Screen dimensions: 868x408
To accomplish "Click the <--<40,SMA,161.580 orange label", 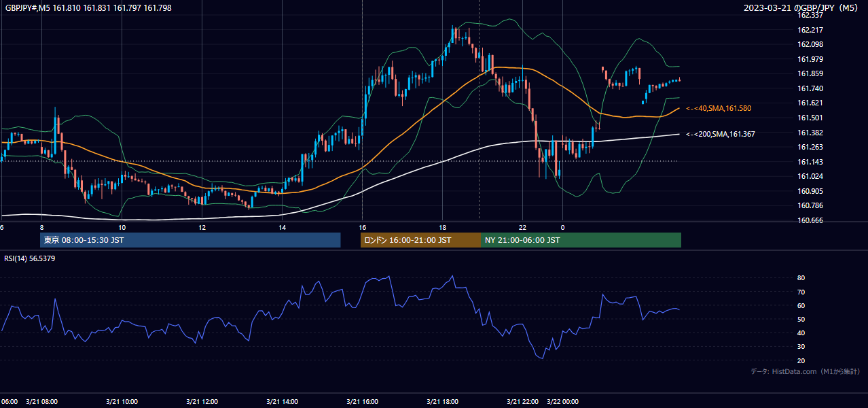I will pyautogui.click(x=719, y=108).
